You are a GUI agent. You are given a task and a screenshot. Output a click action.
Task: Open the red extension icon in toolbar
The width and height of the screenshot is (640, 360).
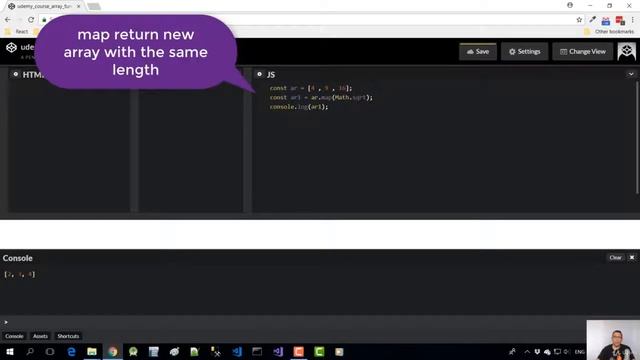[x=620, y=20]
